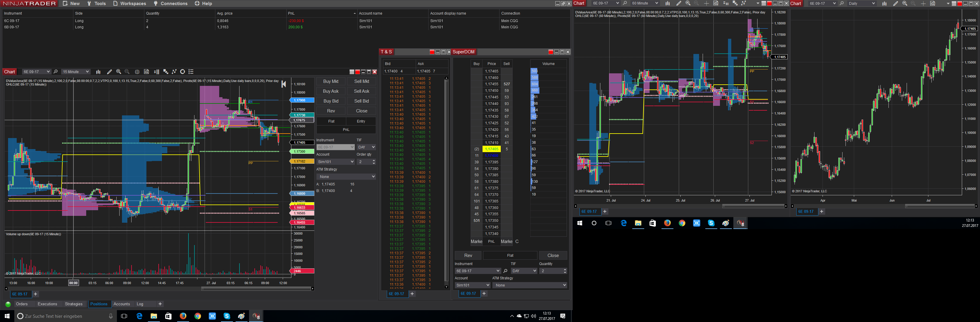Show the data box on 15 Minute chart

click(146, 72)
